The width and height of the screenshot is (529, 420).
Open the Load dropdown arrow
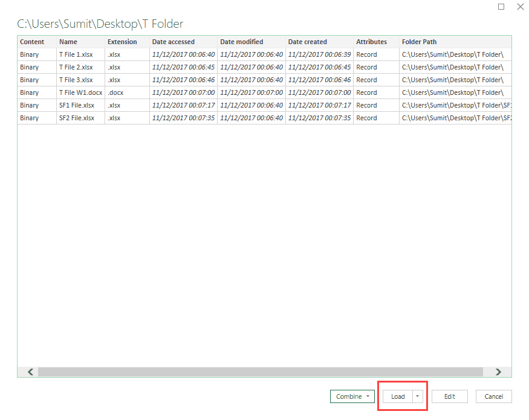coord(416,396)
